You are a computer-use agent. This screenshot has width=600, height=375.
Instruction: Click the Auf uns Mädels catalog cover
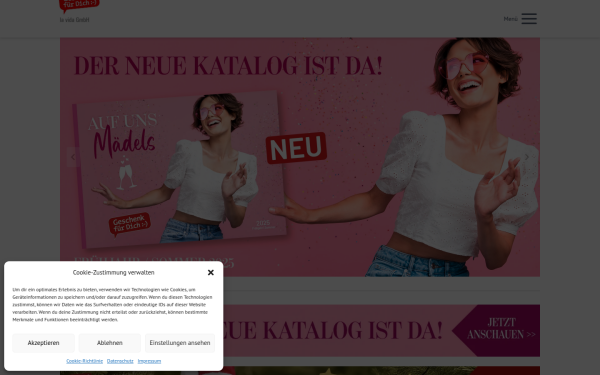[180, 169]
